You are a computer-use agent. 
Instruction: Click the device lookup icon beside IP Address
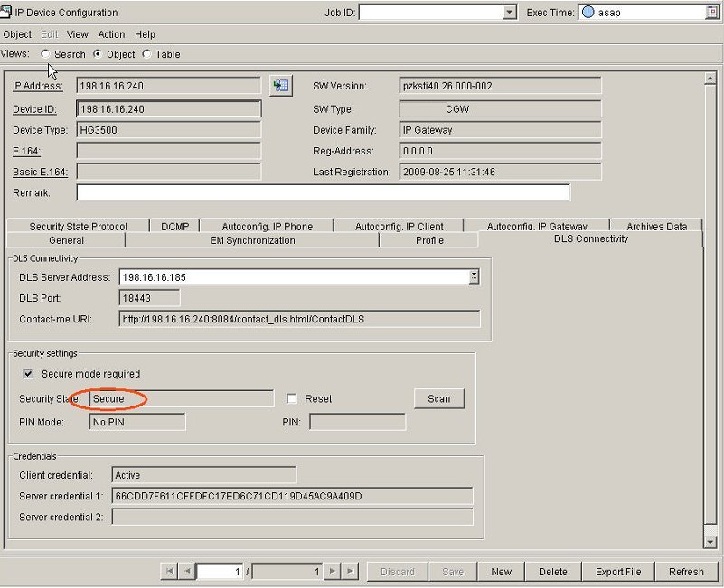click(281, 86)
